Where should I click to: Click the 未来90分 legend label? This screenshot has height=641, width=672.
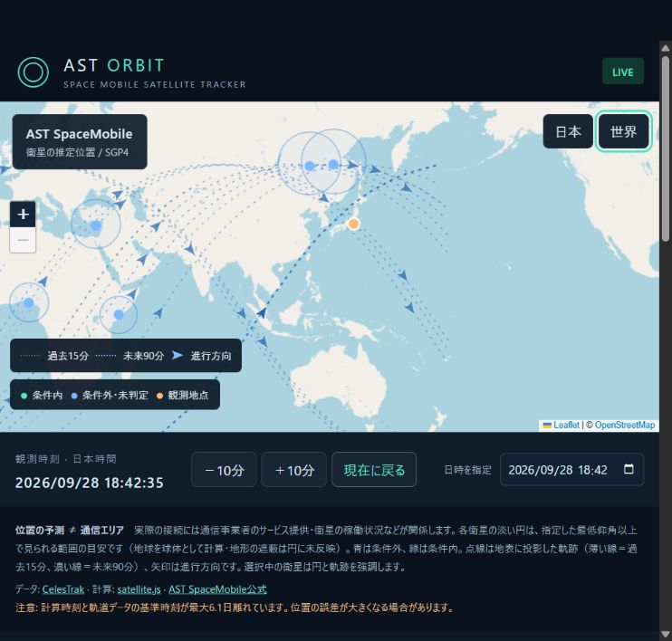144,356
